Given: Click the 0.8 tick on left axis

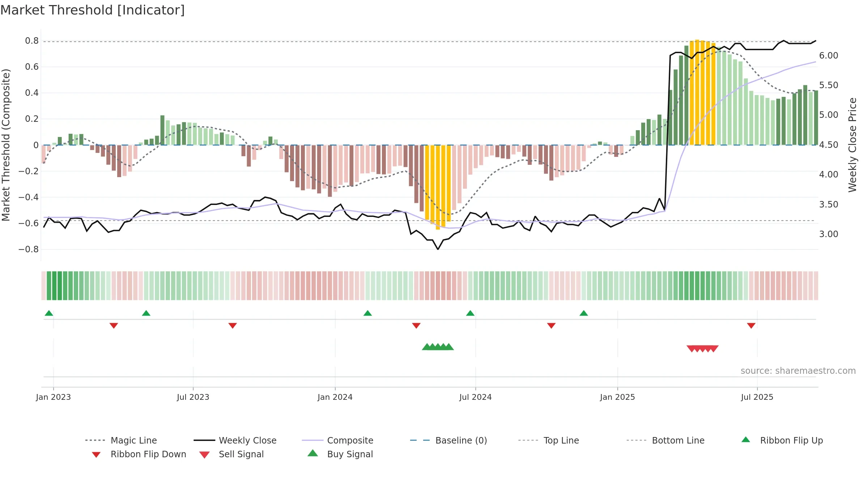Looking at the screenshot, I should tap(32, 41).
